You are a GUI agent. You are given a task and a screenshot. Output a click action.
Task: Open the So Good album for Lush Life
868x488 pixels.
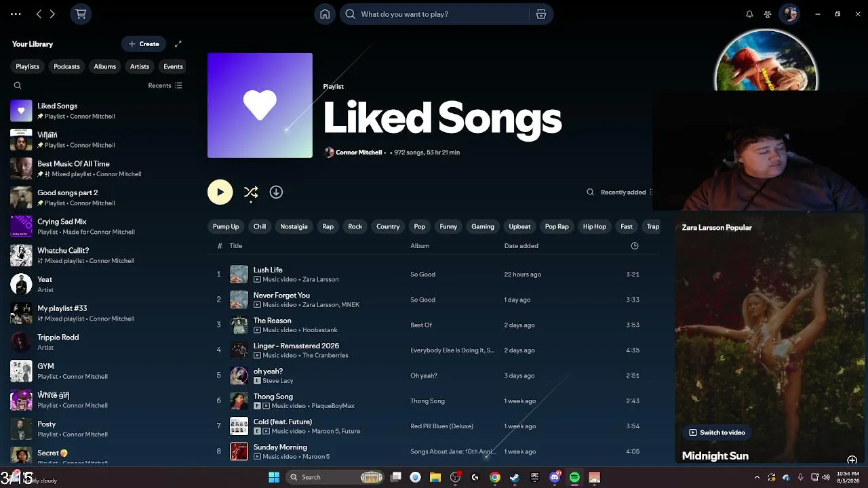(422, 274)
